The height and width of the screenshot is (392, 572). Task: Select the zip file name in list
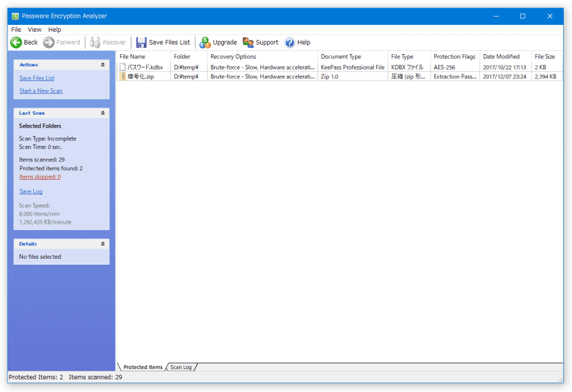141,76
